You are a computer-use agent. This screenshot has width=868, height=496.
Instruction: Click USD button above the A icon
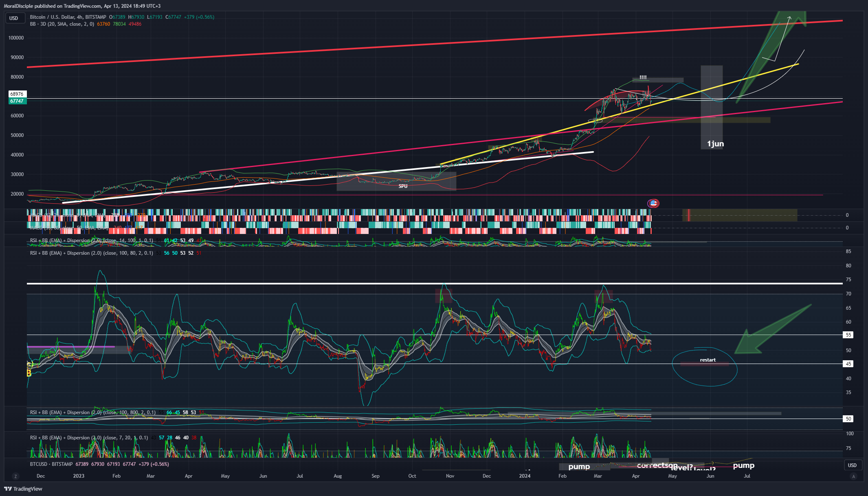(852, 465)
